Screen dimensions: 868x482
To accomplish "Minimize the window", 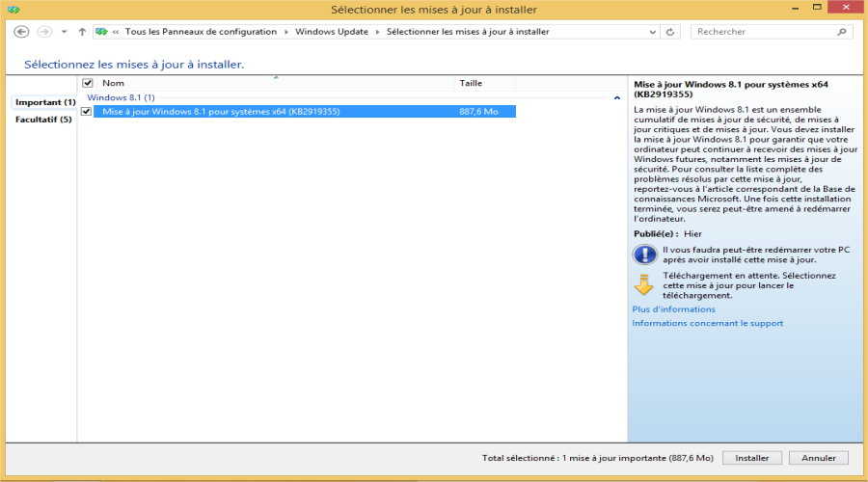I will tap(796, 8).
